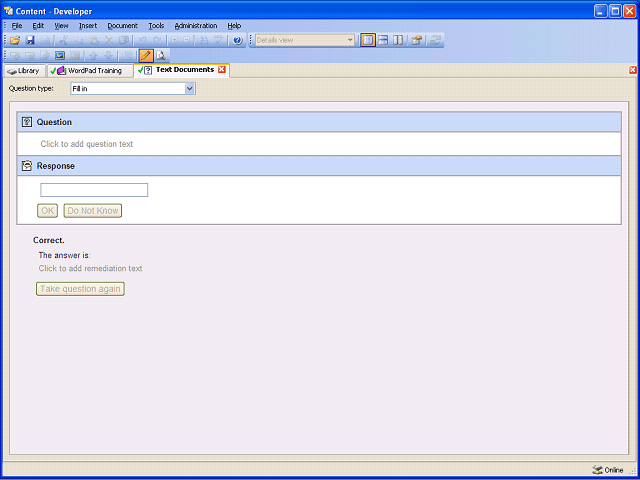Click the Expand plus toolbar icon
Screen dimensions: 640x480
coord(174,40)
